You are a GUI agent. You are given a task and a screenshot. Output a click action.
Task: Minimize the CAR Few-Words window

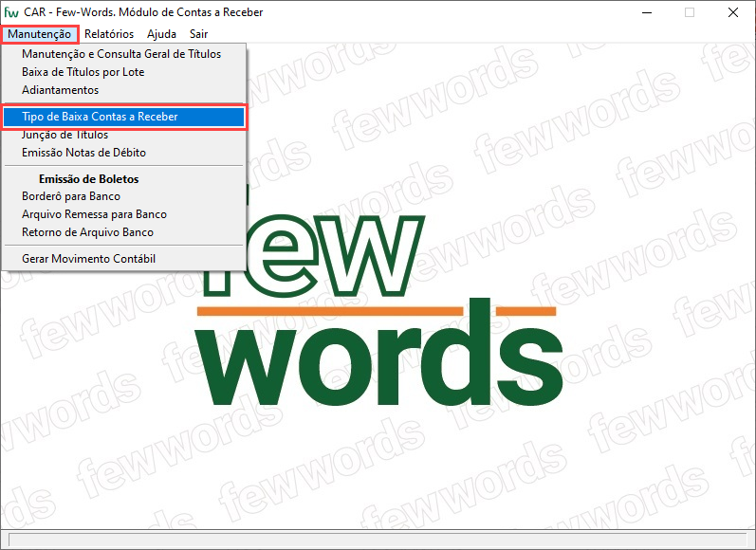647,12
